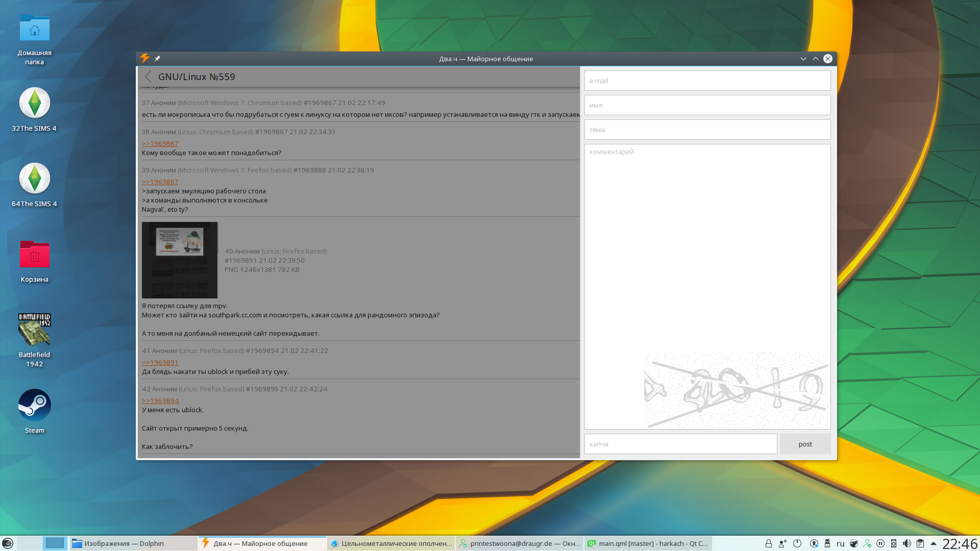Click the power/leave tray icon
Viewport: 980px width, 551px height.
point(797,543)
